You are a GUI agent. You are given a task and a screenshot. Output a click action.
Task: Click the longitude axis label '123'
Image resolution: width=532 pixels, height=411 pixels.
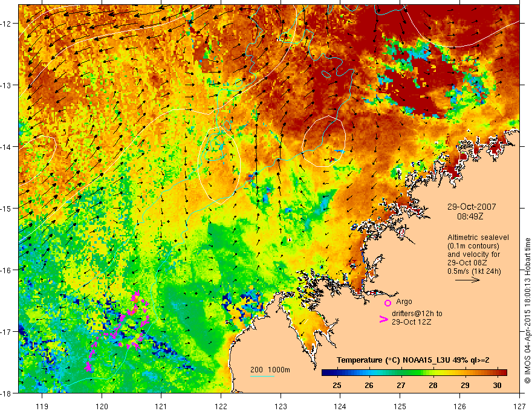tap(281, 406)
